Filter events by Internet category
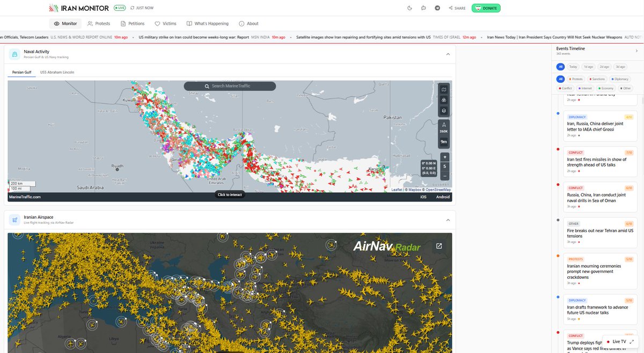The image size is (644, 353). click(x=585, y=88)
